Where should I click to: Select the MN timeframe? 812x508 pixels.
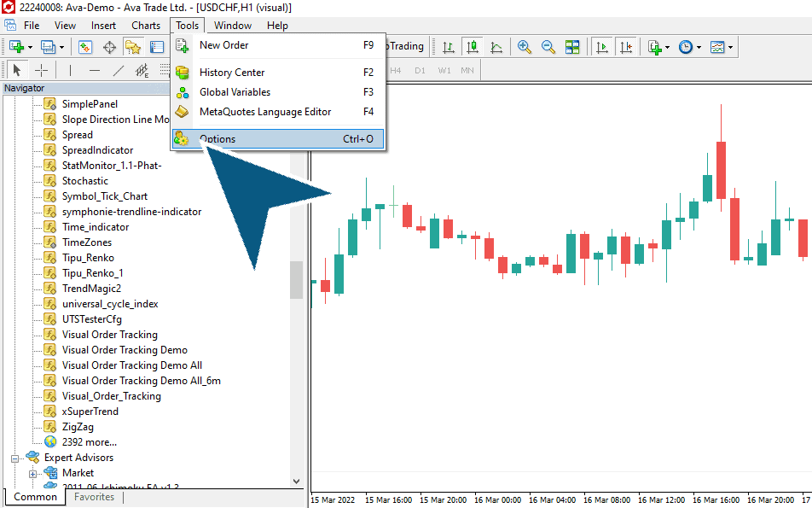coord(467,71)
